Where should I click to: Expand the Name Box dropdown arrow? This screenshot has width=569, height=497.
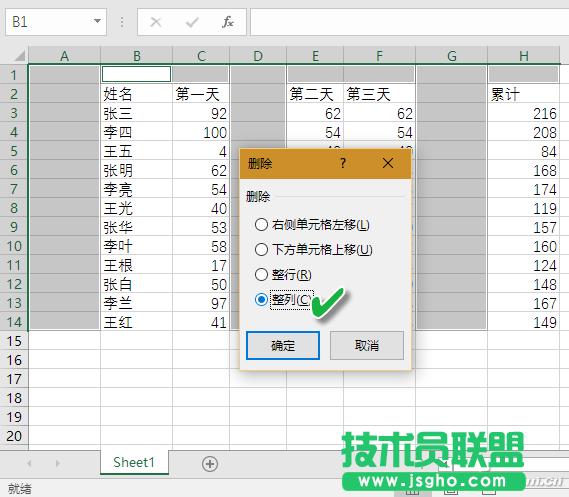[97, 21]
